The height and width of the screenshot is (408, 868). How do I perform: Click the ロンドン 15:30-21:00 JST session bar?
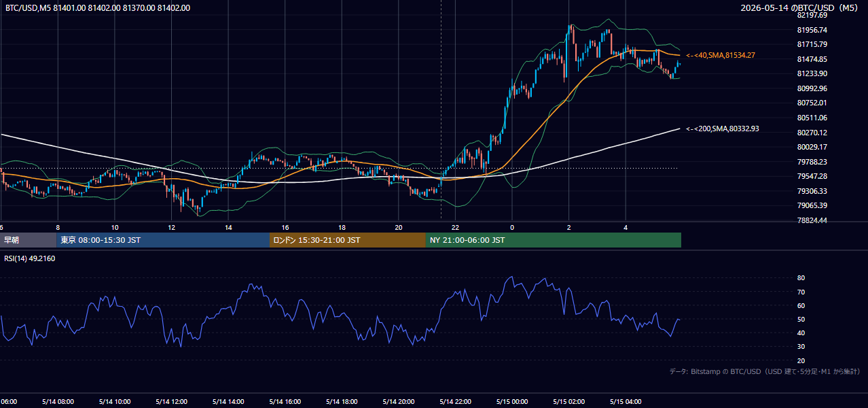[348, 240]
